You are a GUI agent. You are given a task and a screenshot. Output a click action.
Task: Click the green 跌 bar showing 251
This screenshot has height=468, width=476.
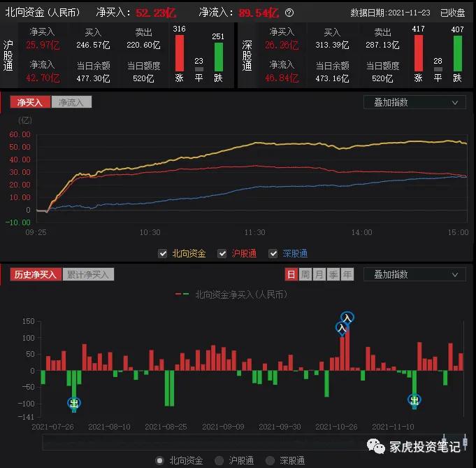pyautogui.click(x=219, y=57)
